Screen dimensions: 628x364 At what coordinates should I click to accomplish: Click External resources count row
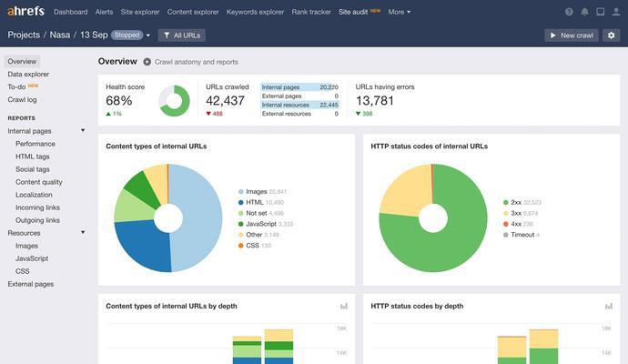[x=300, y=114]
